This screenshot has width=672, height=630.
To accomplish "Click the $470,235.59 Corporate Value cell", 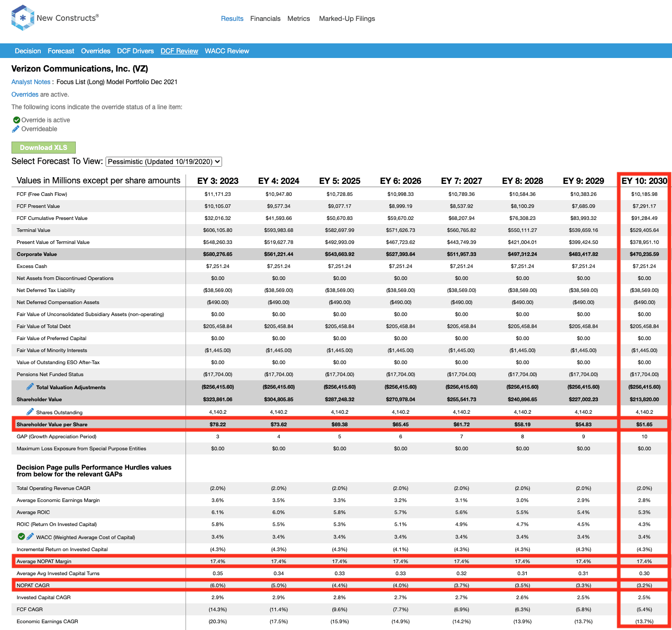I will coord(644,254).
